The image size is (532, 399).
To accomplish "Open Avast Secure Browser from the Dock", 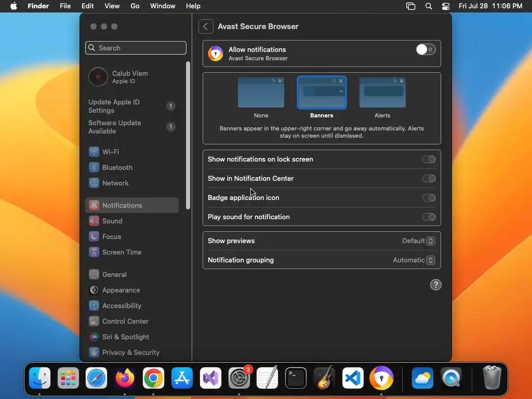I will (381, 378).
